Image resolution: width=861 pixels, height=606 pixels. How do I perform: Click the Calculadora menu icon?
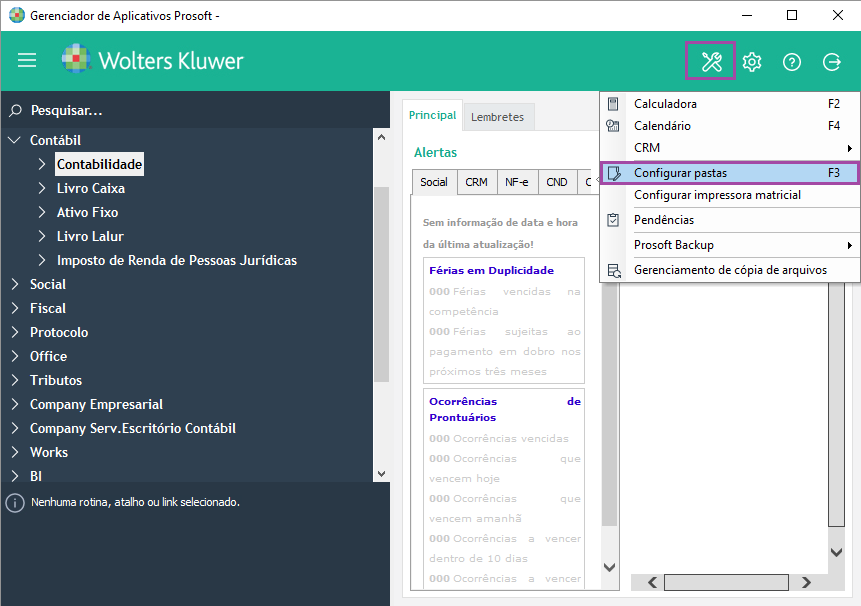[613, 103]
